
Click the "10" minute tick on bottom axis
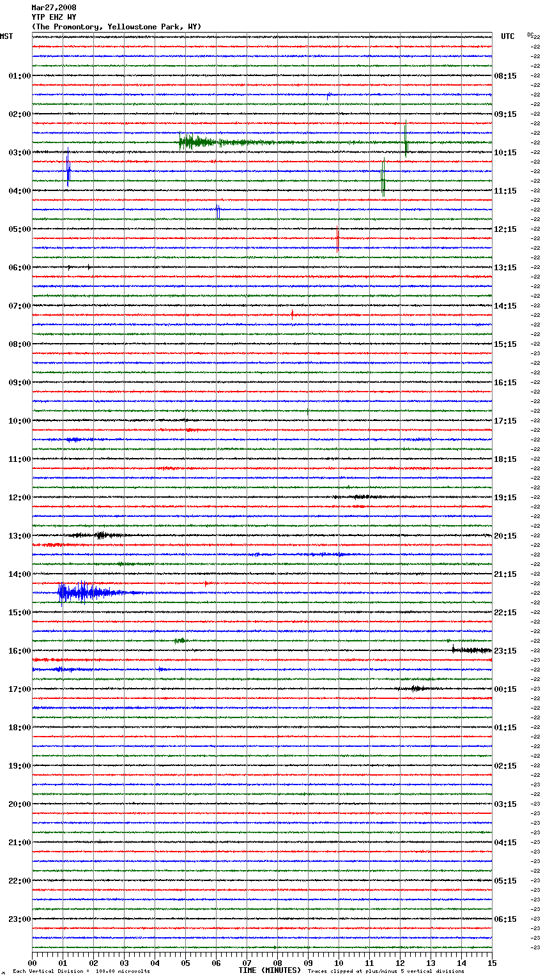339,963
